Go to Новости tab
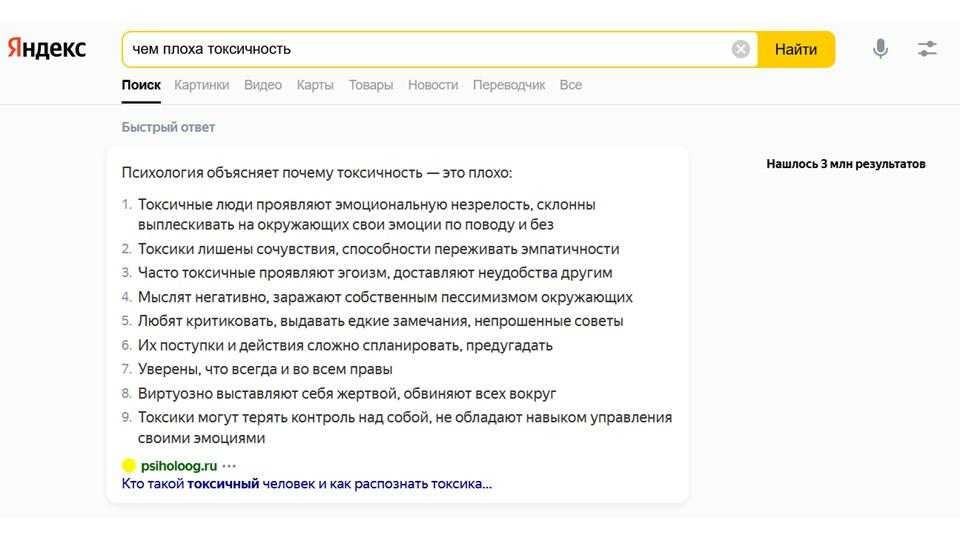The image size is (960, 540). coord(433,85)
